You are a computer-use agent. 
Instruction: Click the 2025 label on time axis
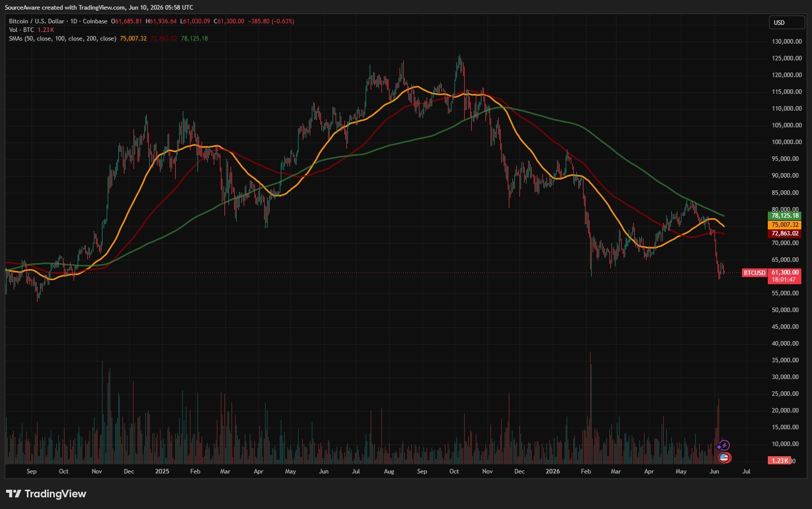[162, 471]
